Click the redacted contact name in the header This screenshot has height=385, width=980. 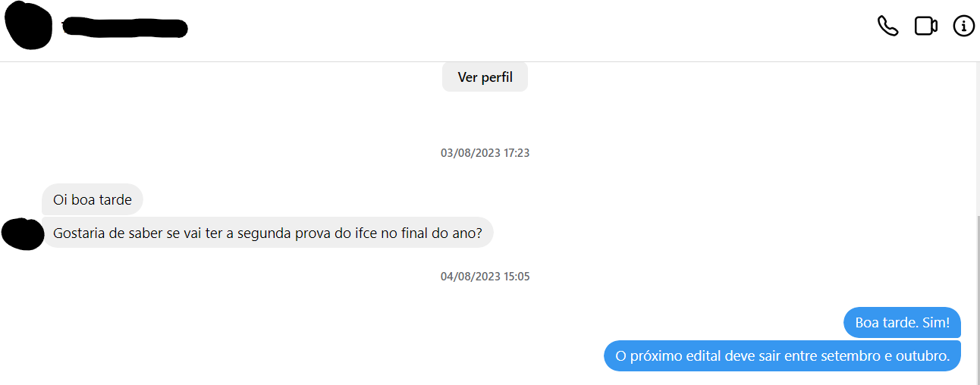125,28
